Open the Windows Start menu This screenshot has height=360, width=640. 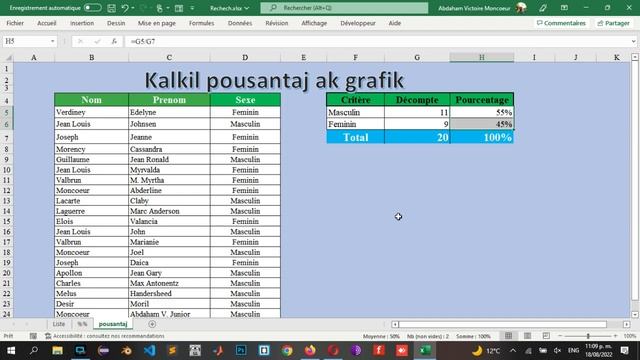coord(11,351)
